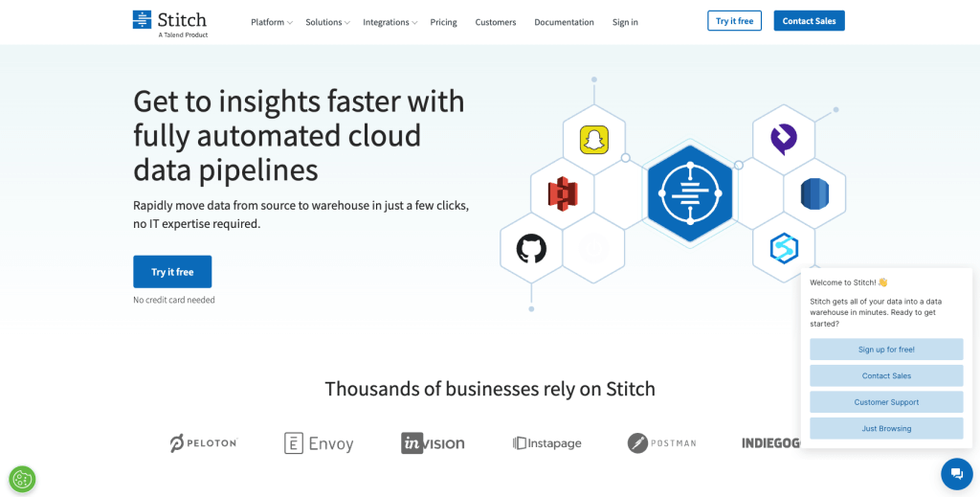980x497 pixels.
Task: Click the Peloton logo
Action: (x=204, y=443)
